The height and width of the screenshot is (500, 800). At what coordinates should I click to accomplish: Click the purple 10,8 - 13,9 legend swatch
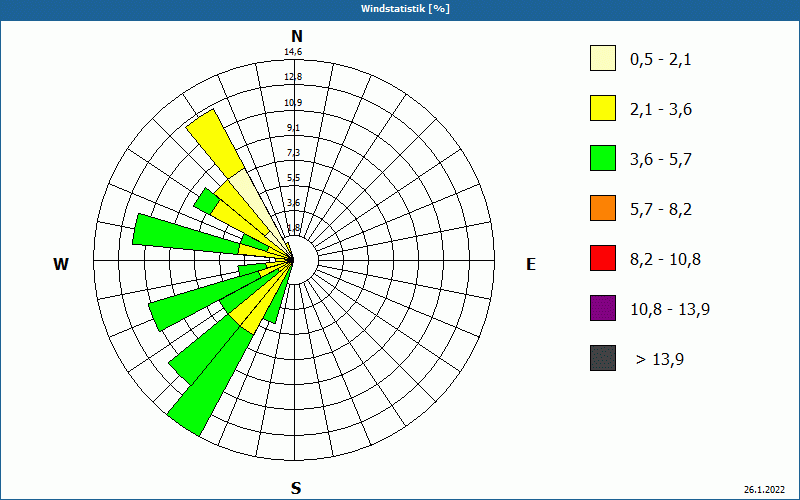click(603, 308)
